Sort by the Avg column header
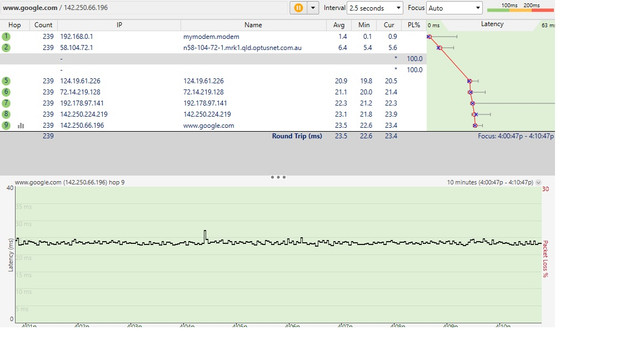This screenshot has height=360, width=640. click(x=339, y=25)
